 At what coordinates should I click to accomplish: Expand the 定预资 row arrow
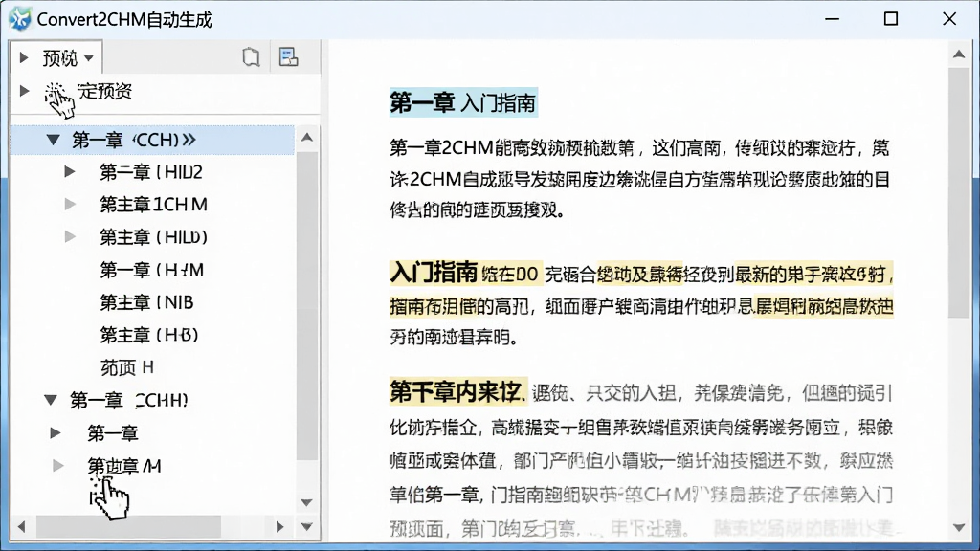pos(24,91)
